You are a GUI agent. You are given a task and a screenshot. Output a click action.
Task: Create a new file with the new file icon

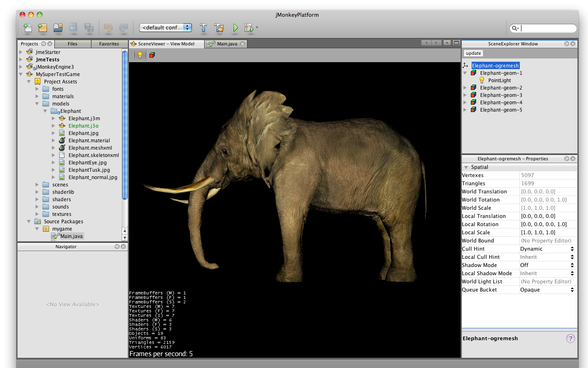[27, 28]
